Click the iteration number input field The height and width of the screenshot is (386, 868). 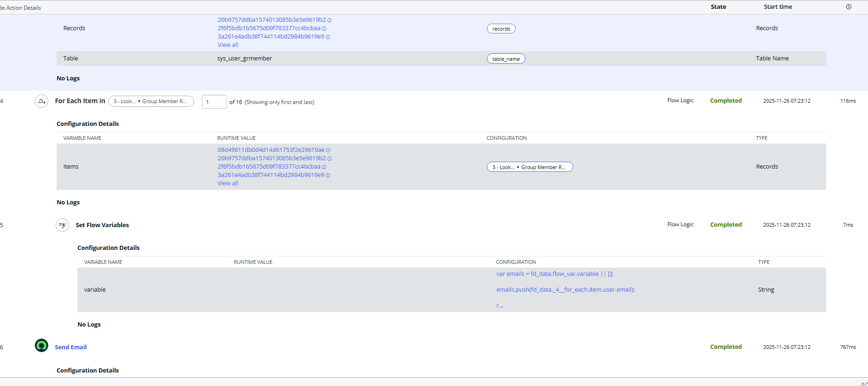tap(214, 102)
